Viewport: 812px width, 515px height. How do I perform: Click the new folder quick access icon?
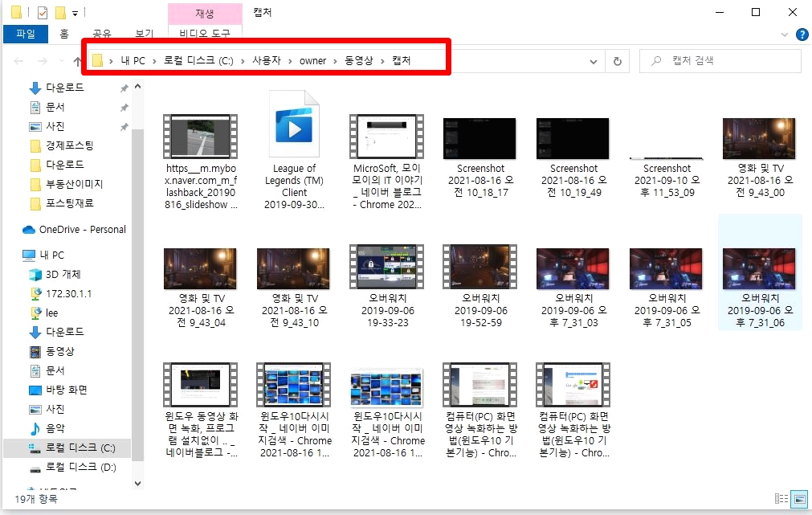60,12
